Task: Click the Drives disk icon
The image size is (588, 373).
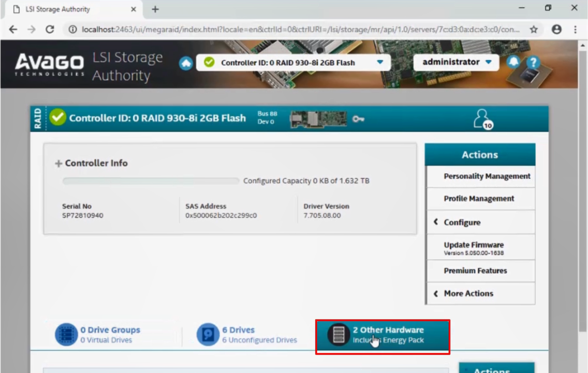Action: [x=208, y=335]
